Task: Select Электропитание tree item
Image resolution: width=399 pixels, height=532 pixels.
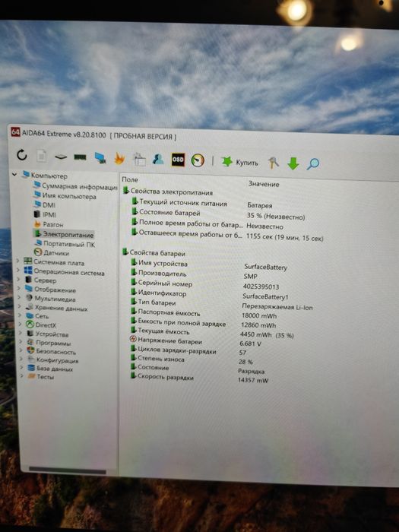Action: click(x=63, y=234)
